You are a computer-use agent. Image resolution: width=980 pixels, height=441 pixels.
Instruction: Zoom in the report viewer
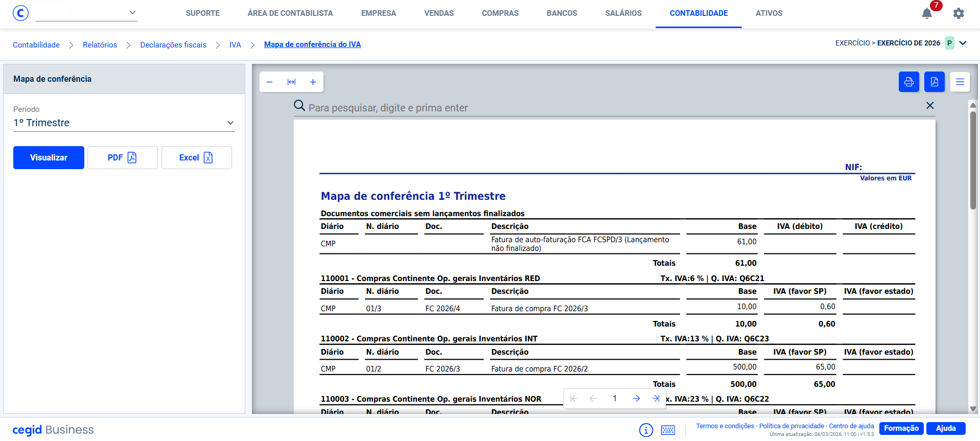pyautogui.click(x=313, y=82)
